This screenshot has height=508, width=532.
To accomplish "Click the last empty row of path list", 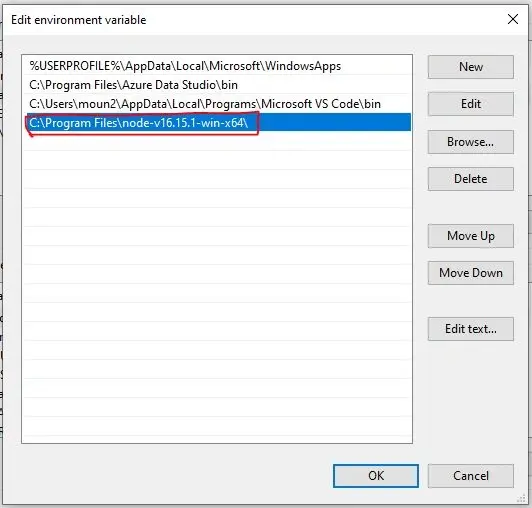I will [217, 427].
